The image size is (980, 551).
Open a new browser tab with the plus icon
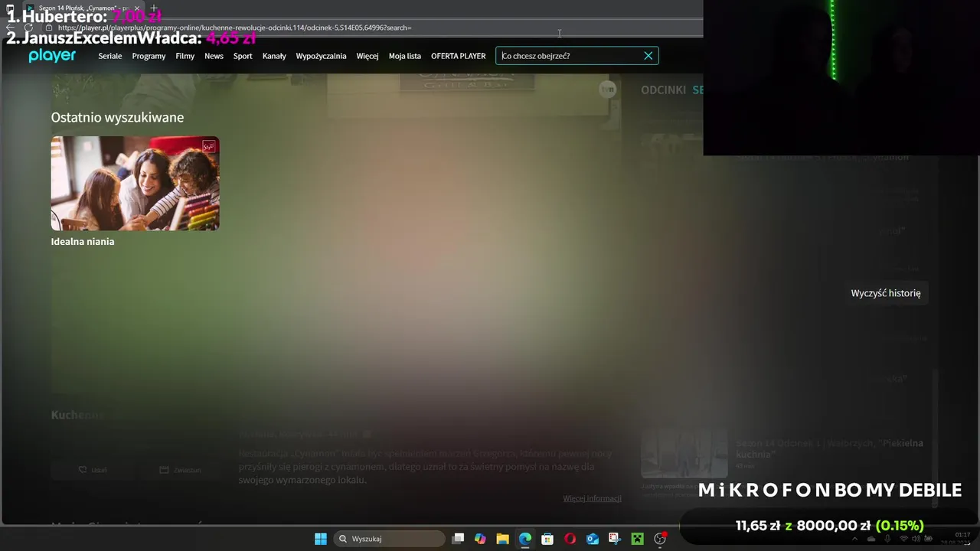point(153,8)
